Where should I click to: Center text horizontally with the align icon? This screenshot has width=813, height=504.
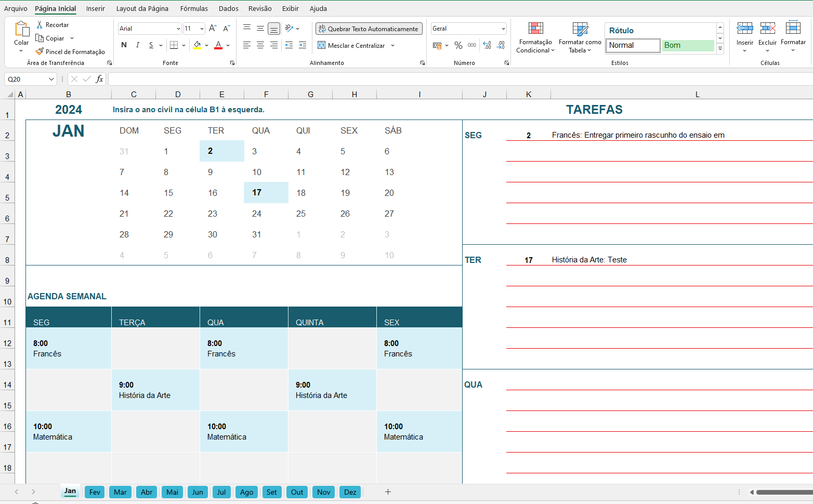click(260, 45)
